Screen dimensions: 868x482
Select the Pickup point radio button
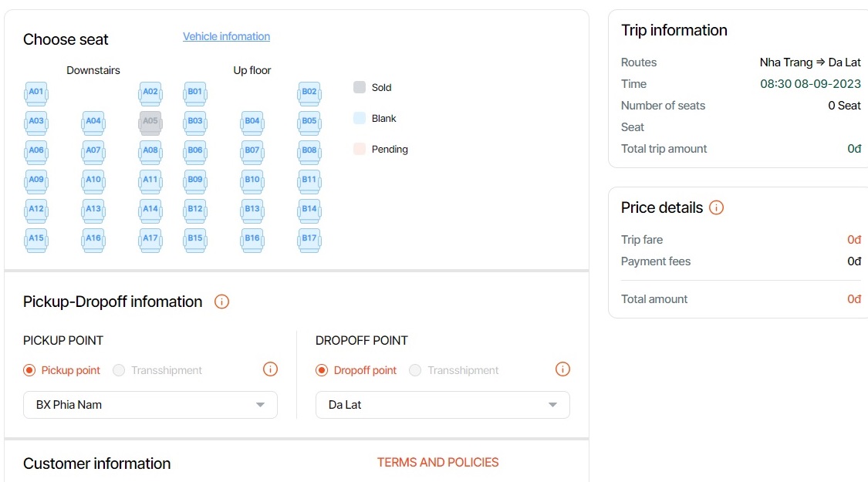pos(30,370)
